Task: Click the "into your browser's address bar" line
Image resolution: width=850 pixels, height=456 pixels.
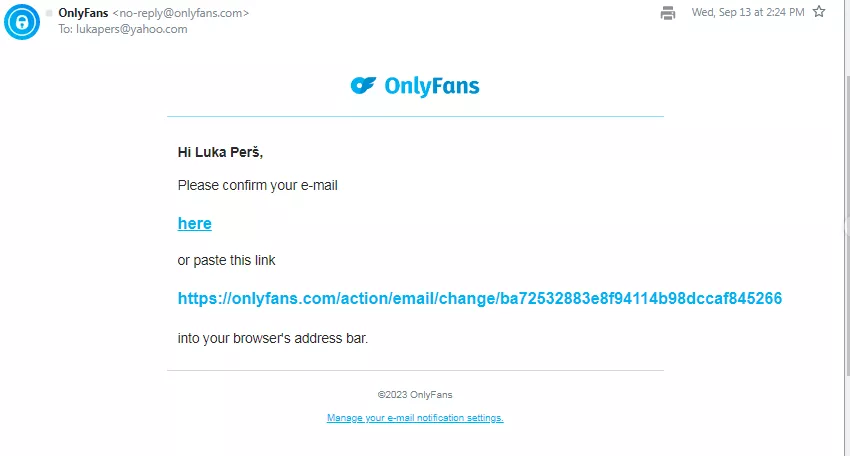Action: pyautogui.click(x=272, y=338)
